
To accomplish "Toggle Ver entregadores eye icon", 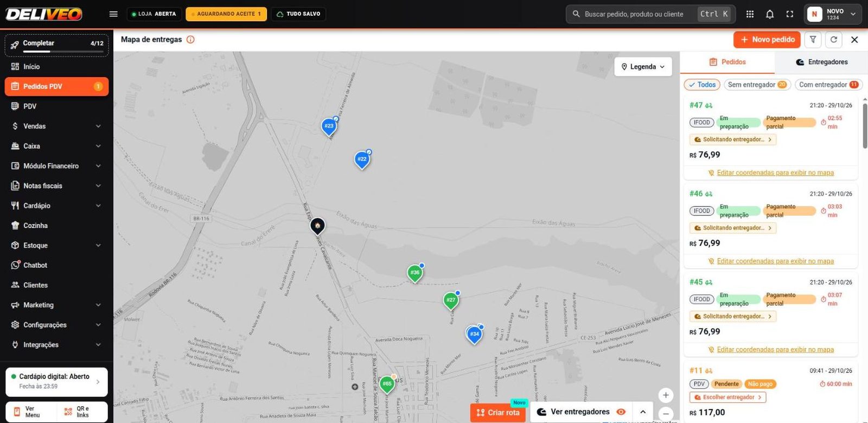I will pos(621,412).
